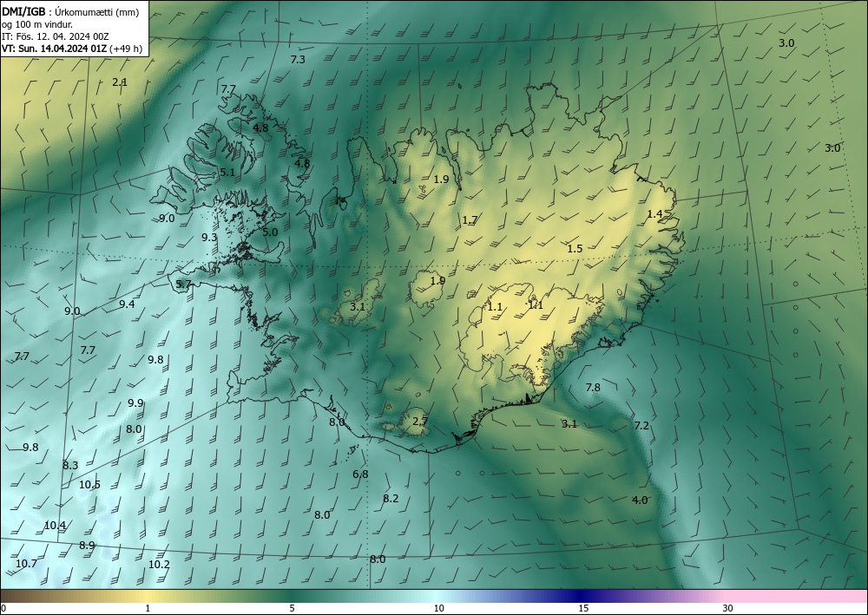Click the 8.9 value on the map
The height and width of the screenshot is (615, 868).
pos(87,546)
